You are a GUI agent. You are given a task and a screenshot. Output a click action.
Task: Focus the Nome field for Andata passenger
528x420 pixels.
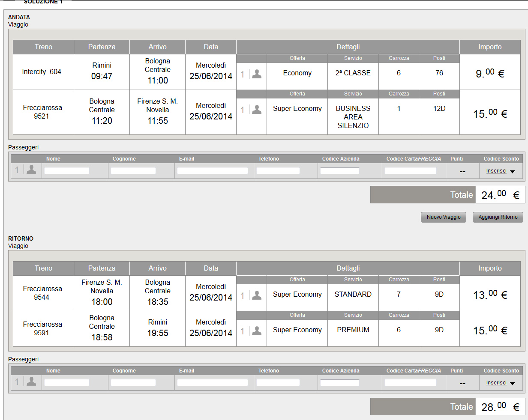point(67,170)
